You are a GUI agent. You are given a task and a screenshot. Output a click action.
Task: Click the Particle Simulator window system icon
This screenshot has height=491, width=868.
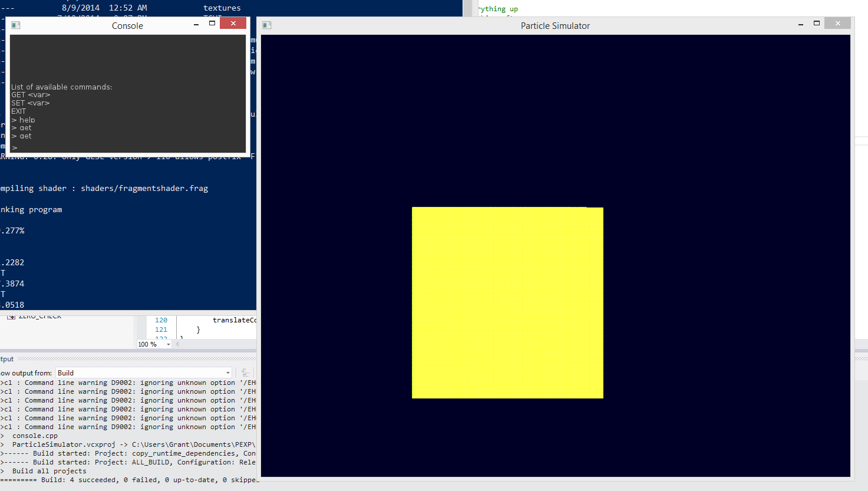pyautogui.click(x=266, y=25)
